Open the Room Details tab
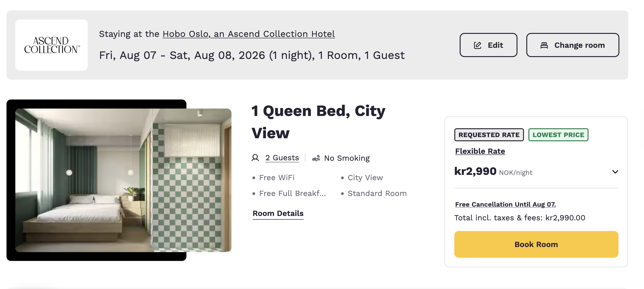 [x=278, y=213]
